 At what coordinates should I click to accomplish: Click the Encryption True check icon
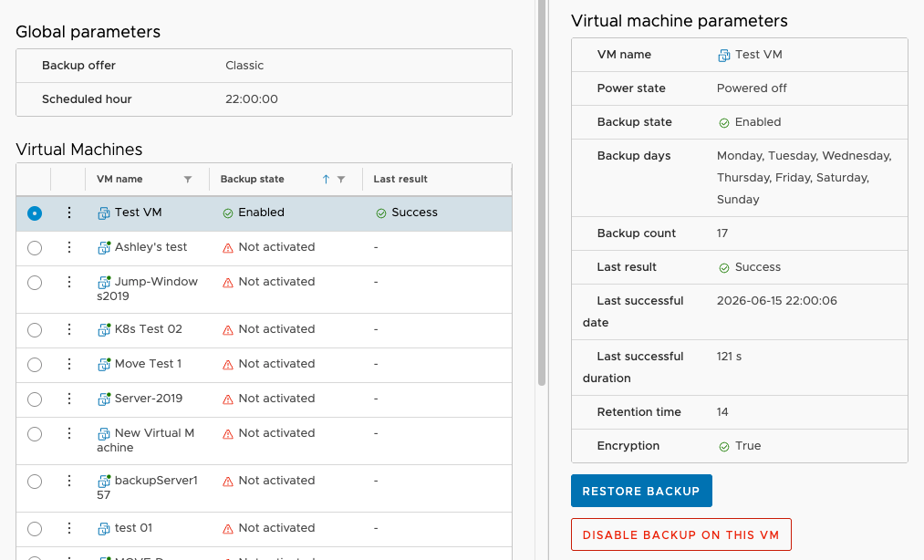pyautogui.click(x=724, y=447)
